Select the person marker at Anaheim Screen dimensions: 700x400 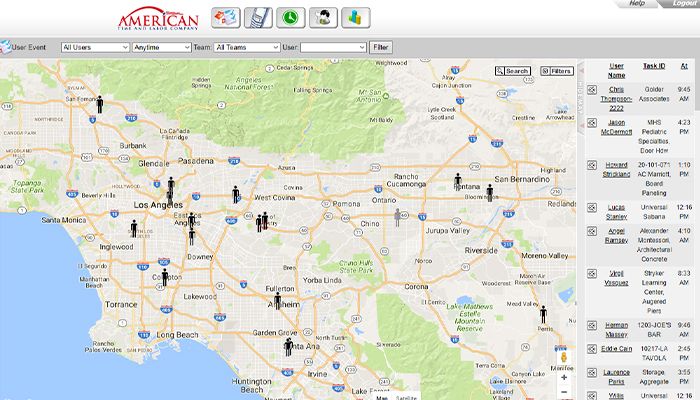pos(278,301)
